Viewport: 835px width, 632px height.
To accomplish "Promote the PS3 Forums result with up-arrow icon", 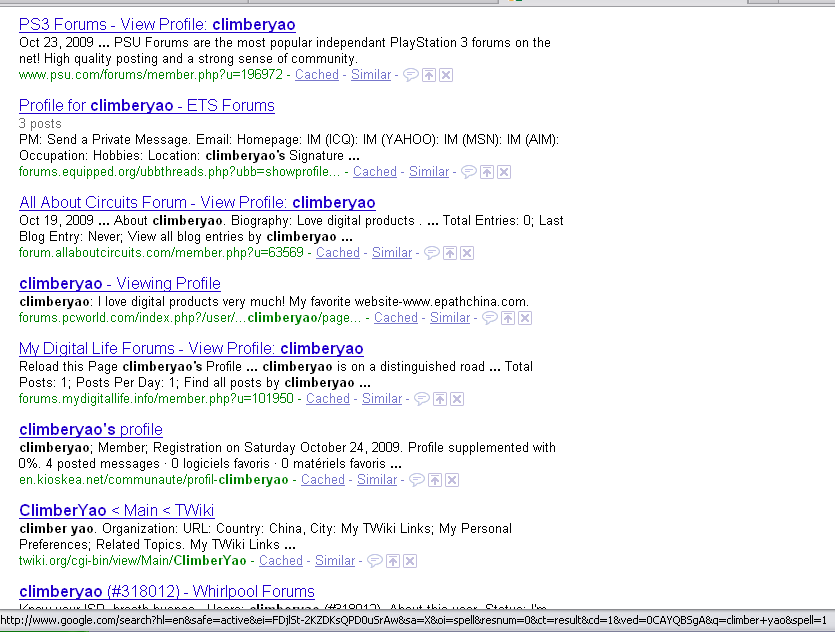I will [x=428, y=75].
